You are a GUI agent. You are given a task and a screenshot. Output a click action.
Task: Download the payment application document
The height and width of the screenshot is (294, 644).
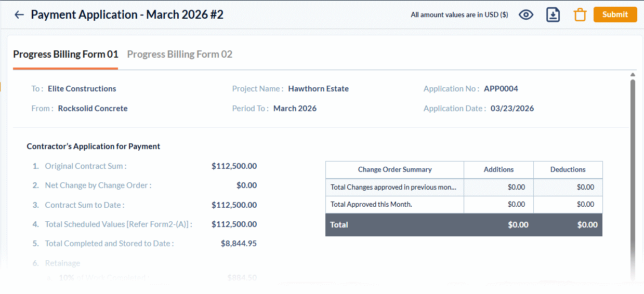pos(553,15)
